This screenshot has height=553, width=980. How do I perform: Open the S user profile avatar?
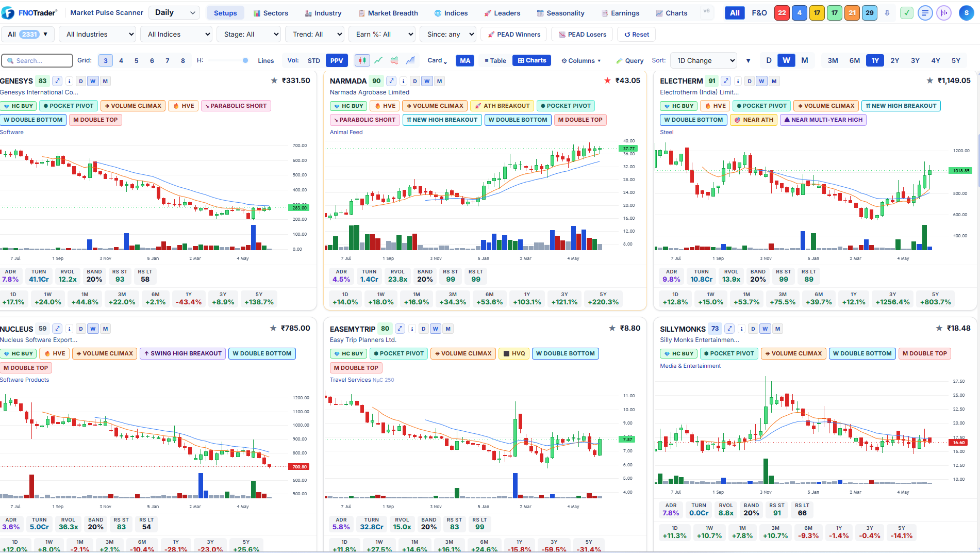(967, 13)
